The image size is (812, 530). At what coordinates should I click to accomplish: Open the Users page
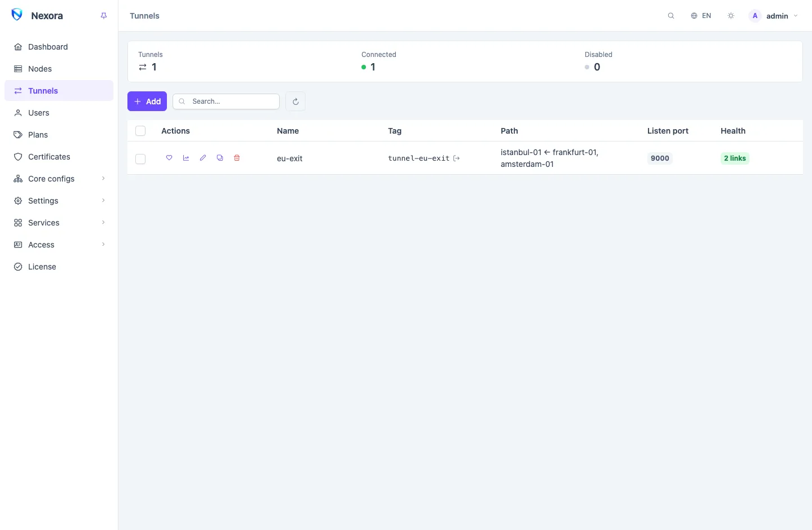coord(59,113)
